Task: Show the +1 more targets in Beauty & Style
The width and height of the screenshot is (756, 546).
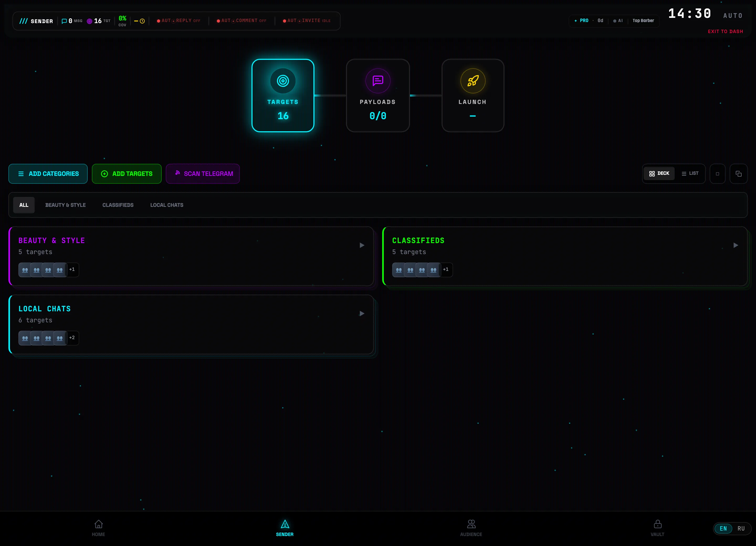Action: coord(72,269)
